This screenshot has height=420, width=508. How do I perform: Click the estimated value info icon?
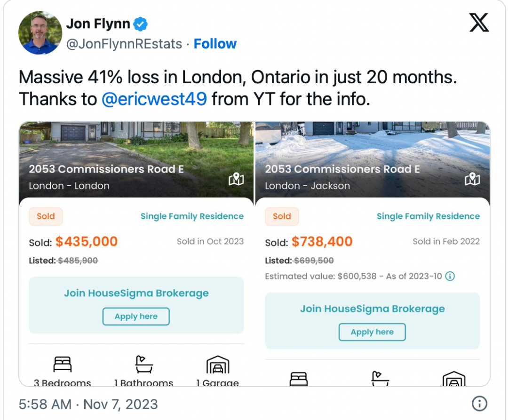click(450, 276)
